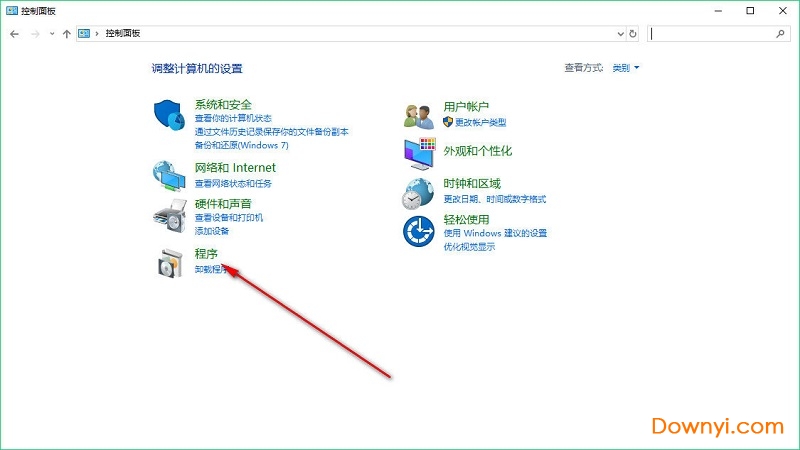The image size is (800, 450).
Task: Expand the breadcrumb chevron before 控制面板
Action: click(x=97, y=33)
